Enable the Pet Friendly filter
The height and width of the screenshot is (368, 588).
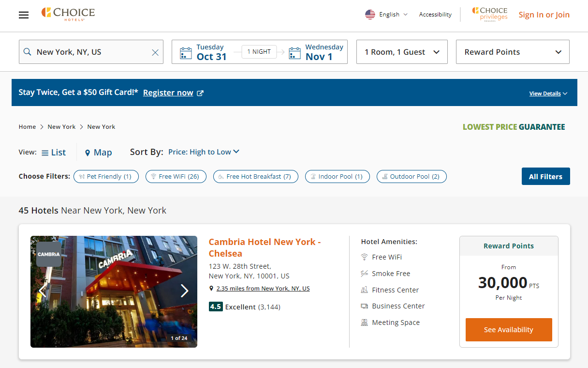(x=106, y=176)
